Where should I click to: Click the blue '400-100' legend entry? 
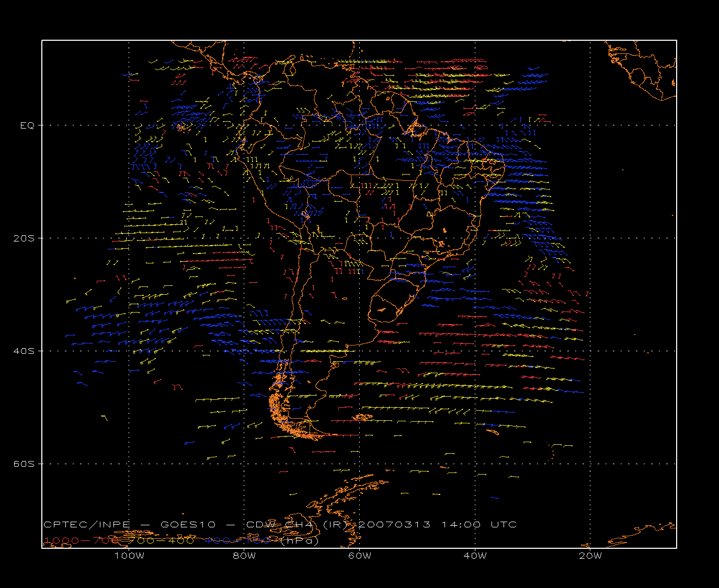pyautogui.click(x=238, y=540)
